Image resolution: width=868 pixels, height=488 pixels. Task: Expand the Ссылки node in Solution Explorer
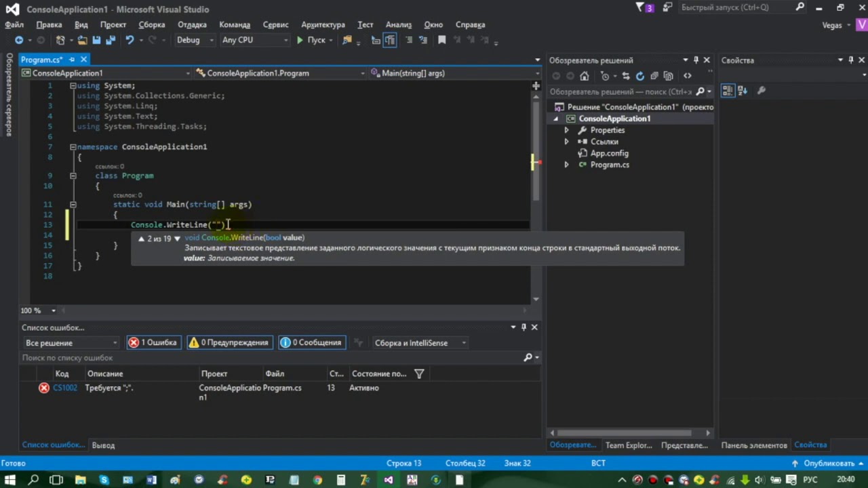point(566,142)
